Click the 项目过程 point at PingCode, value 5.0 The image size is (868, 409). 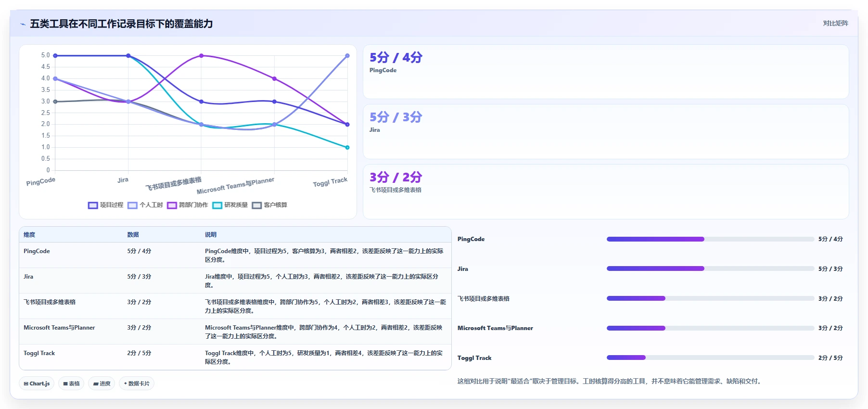click(55, 56)
